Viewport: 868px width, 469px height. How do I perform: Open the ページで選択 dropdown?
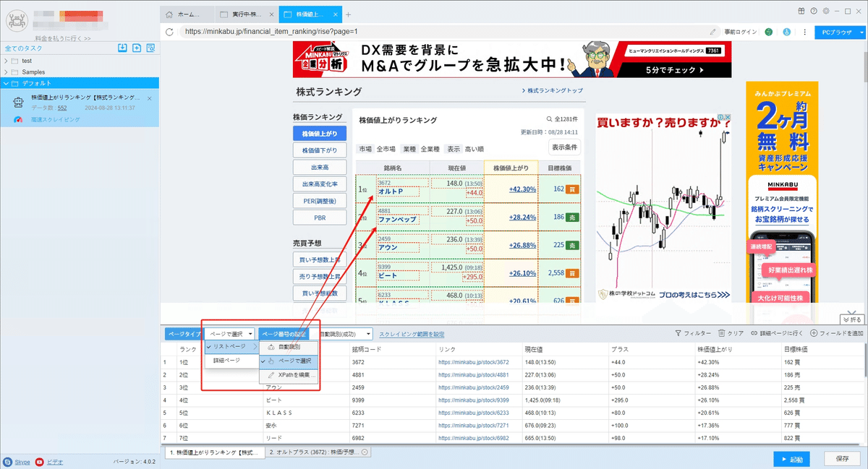[x=230, y=334]
